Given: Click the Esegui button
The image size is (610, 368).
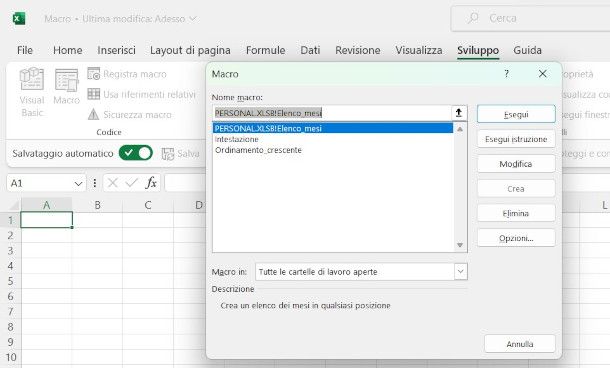Looking at the screenshot, I should click(516, 114).
